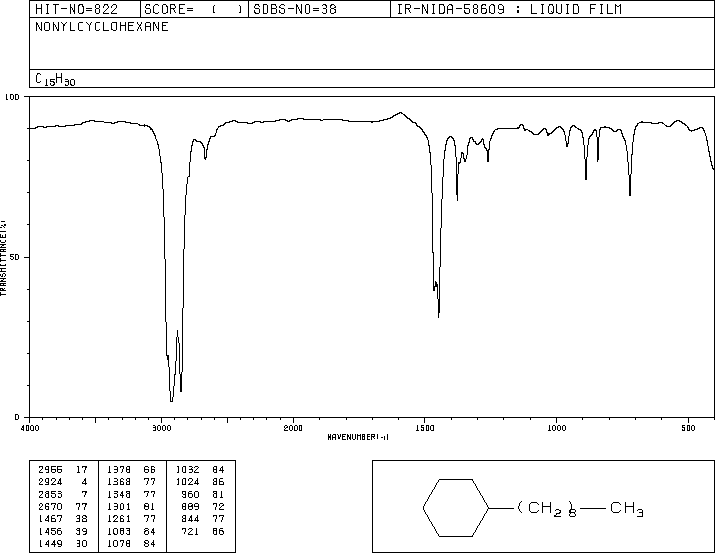715x553 pixels.
Task: Click the WAVENUMBER axis title
Action: [358, 437]
